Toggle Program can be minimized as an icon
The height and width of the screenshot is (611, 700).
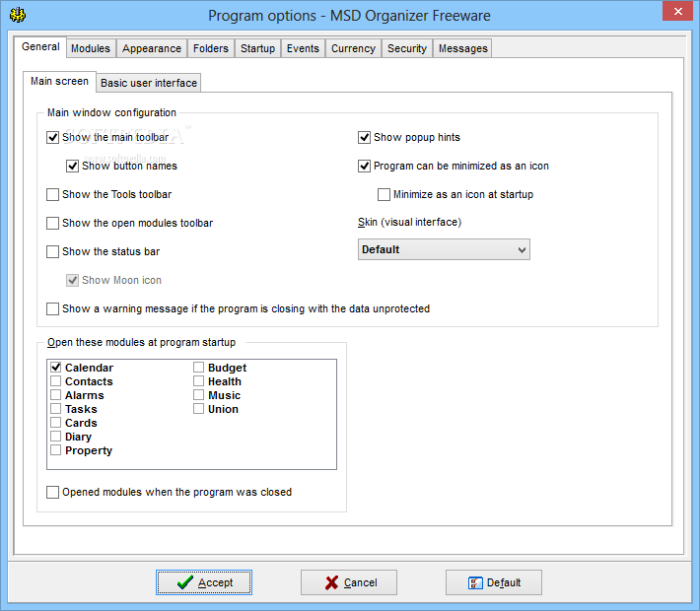364,166
